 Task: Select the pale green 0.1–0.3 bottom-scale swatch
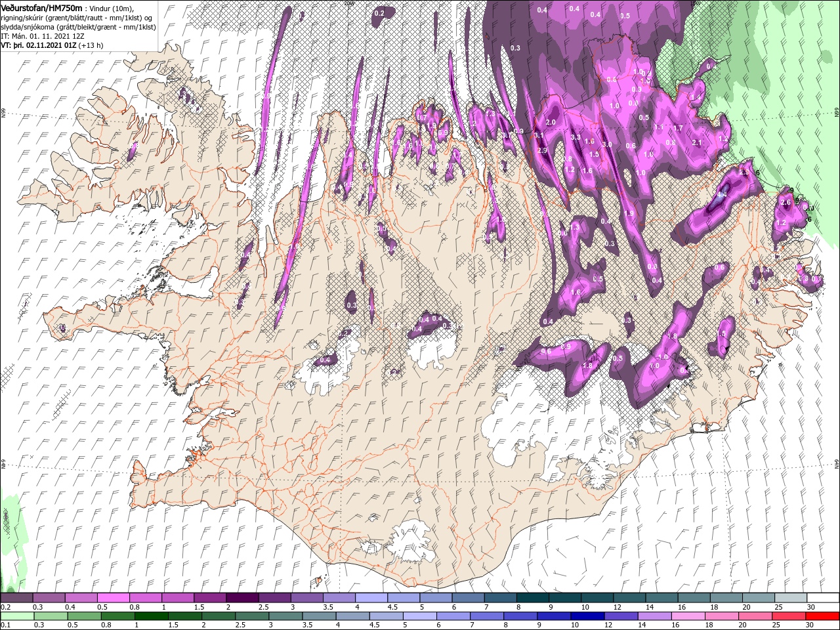coord(17,616)
